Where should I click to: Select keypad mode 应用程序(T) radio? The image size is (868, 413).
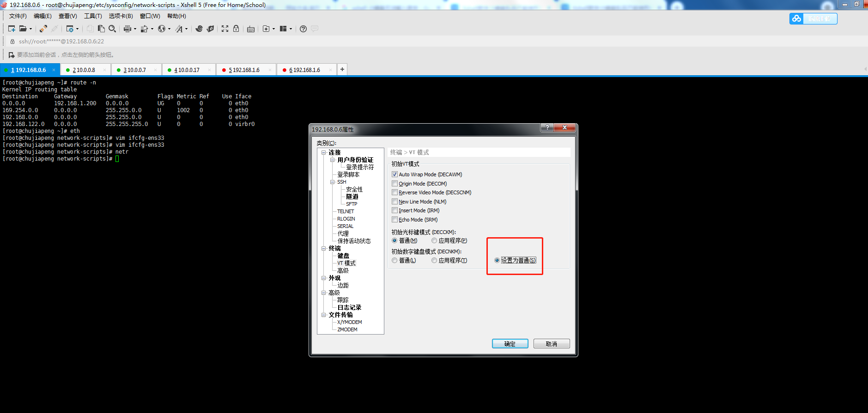pyautogui.click(x=434, y=260)
